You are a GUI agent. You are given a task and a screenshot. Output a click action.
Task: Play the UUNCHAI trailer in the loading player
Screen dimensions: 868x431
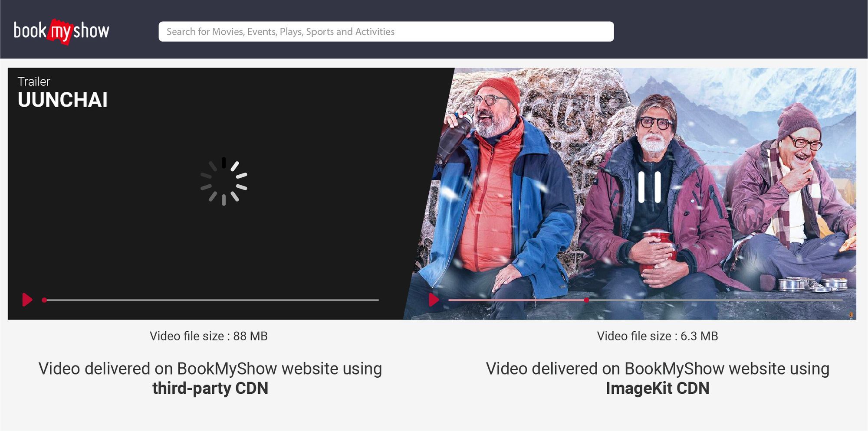[x=27, y=300]
